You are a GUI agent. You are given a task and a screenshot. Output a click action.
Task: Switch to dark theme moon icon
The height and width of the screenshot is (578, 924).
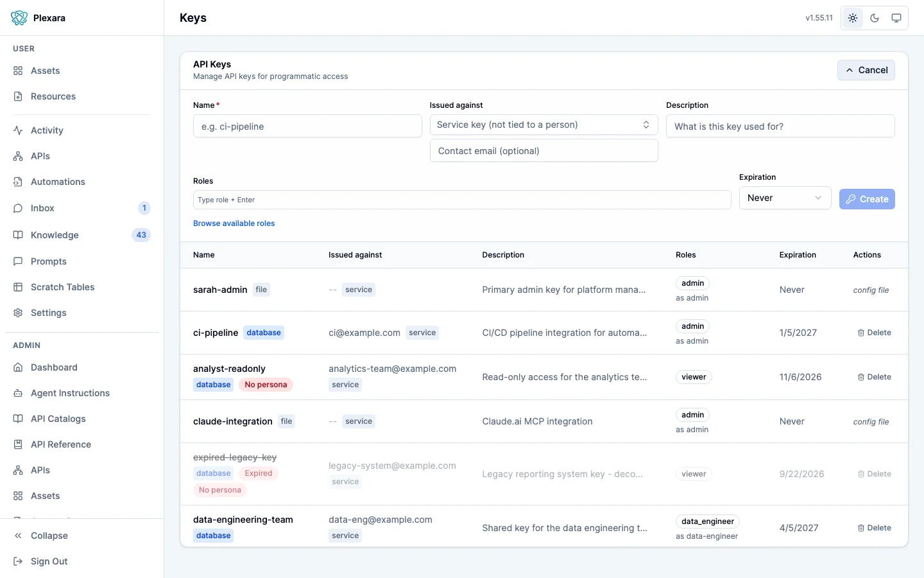(x=875, y=18)
